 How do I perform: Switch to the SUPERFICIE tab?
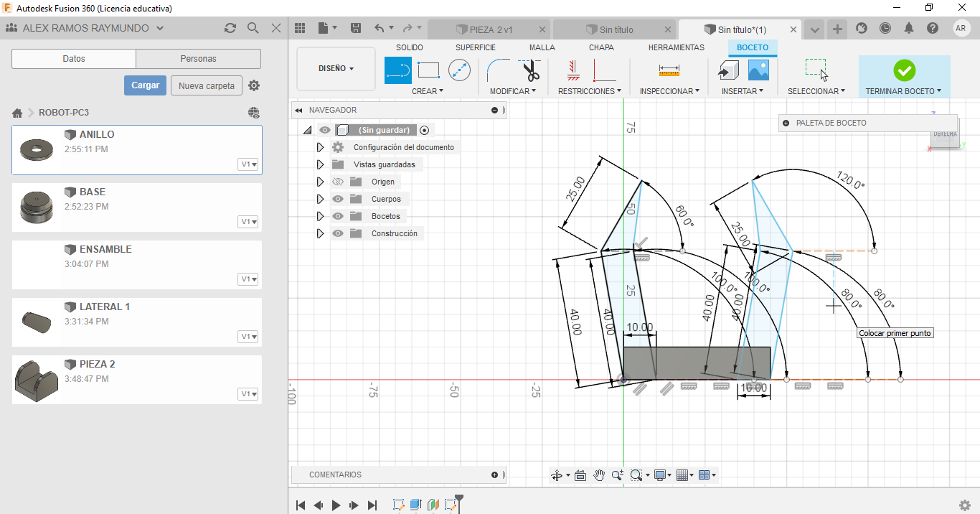tap(475, 47)
